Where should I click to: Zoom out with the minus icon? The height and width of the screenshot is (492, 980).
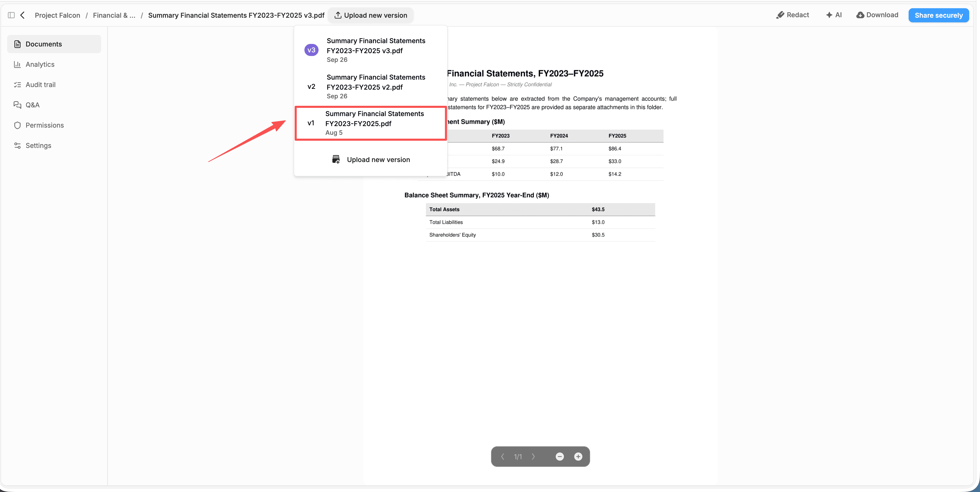tap(560, 456)
